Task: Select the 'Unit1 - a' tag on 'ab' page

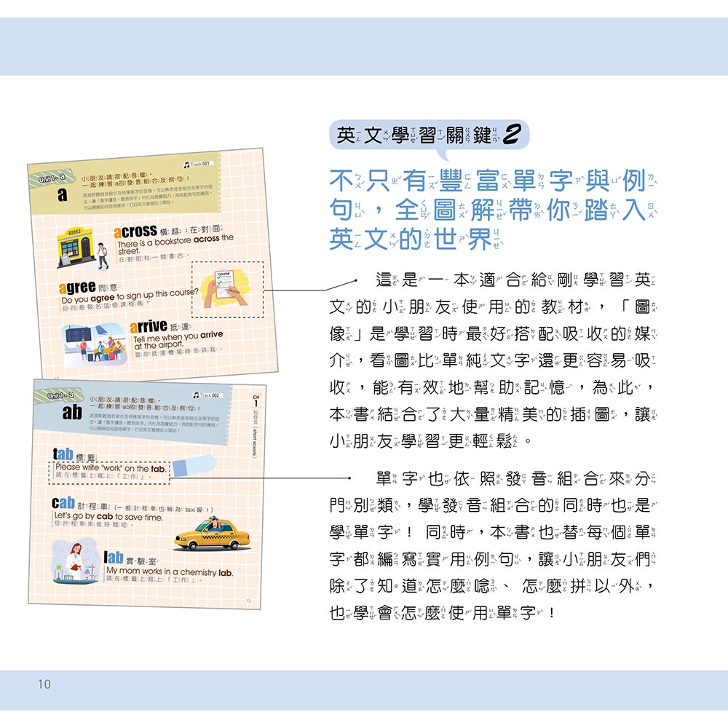Action: coord(60,395)
